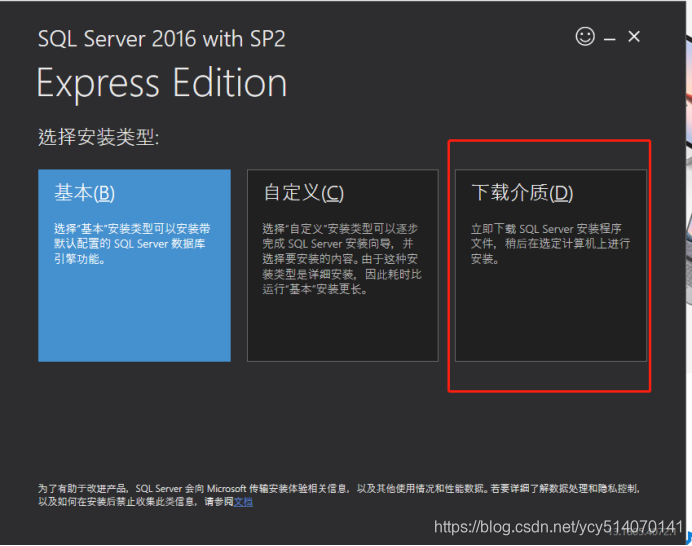Close the SQL Server installer window
Screen dimensions: 692x546
[x=634, y=37]
